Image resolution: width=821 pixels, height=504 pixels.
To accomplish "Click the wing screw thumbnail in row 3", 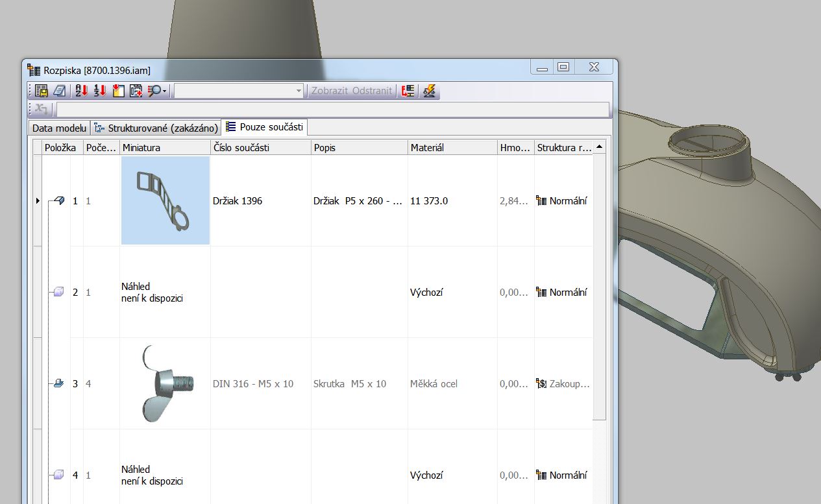I will coord(165,383).
